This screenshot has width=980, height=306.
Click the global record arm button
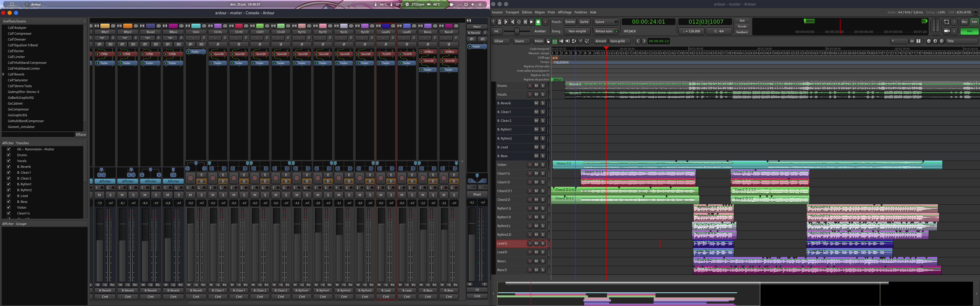click(545, 22)
